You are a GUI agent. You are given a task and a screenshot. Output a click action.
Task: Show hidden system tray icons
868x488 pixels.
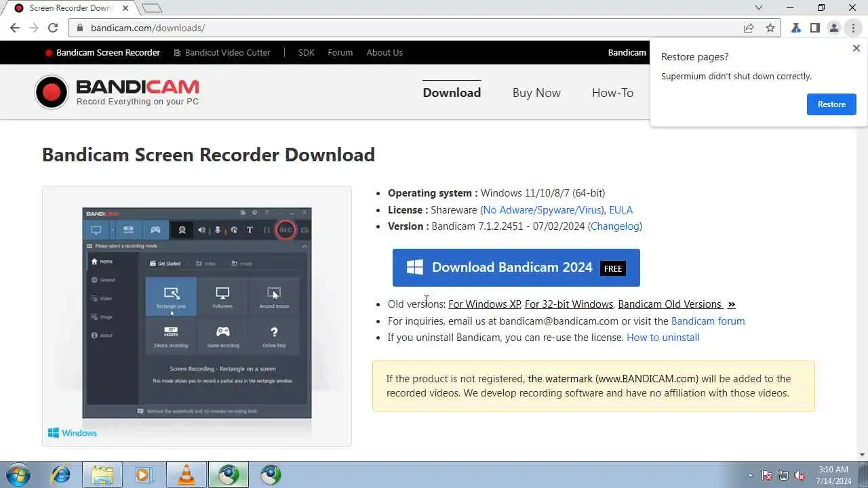pos(750,475)
